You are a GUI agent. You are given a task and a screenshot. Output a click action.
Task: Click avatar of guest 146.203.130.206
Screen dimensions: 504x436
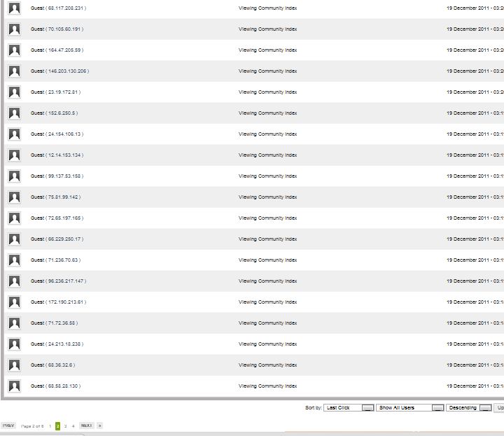[14, 71]
